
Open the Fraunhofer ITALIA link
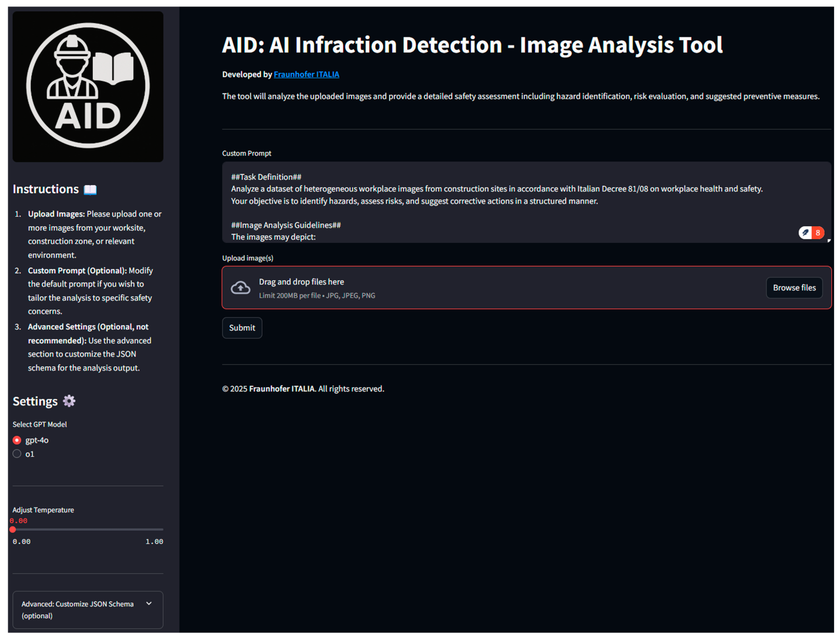[306, 74]
